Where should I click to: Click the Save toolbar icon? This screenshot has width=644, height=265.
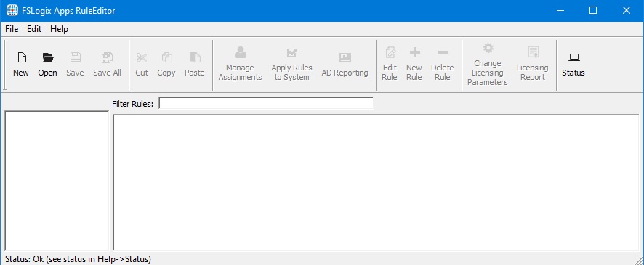tap(75, 58)
